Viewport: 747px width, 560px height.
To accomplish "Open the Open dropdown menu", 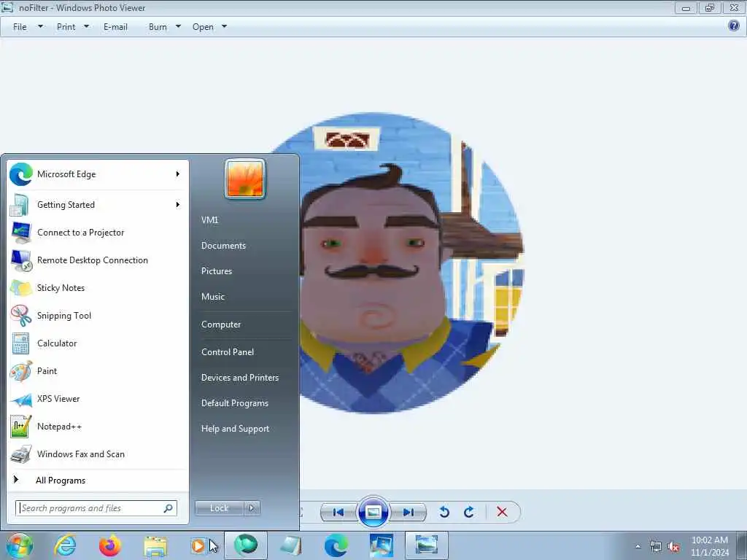I will [x=209, y=27].
